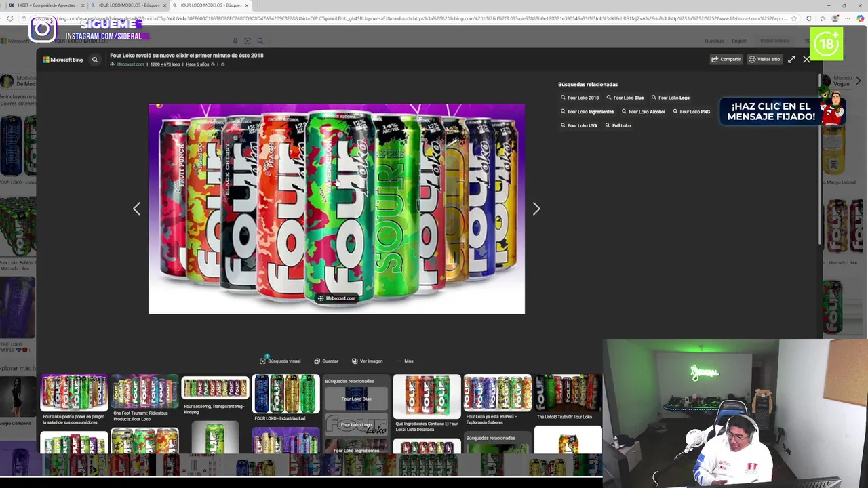The width and height of the screenshot is (868, 488).
Task: Click the 1200 × 673 jpeg size link
Action: (165, 64)
